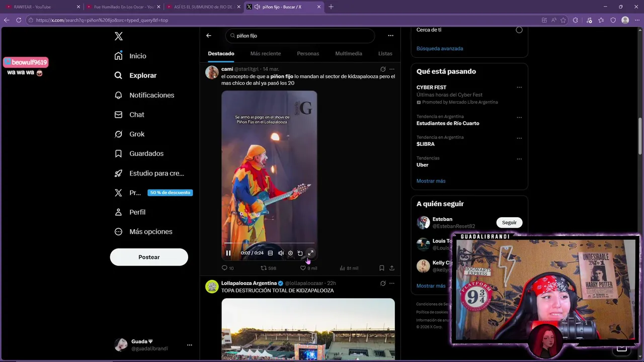
Task: Pause the Piñon Fijo video
Action: point(228,253)
